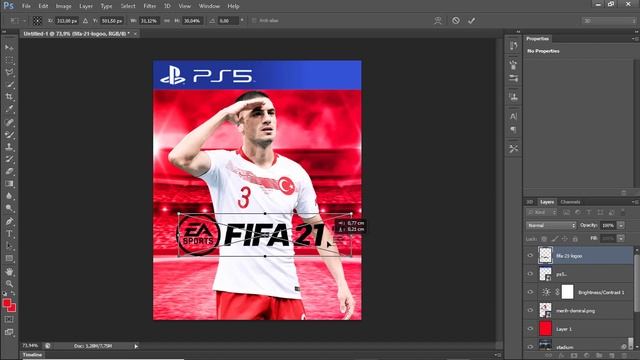Hide the merih-demiral.png layer
Viewport: 640px width, 360px height.
[x=530, y=311]
